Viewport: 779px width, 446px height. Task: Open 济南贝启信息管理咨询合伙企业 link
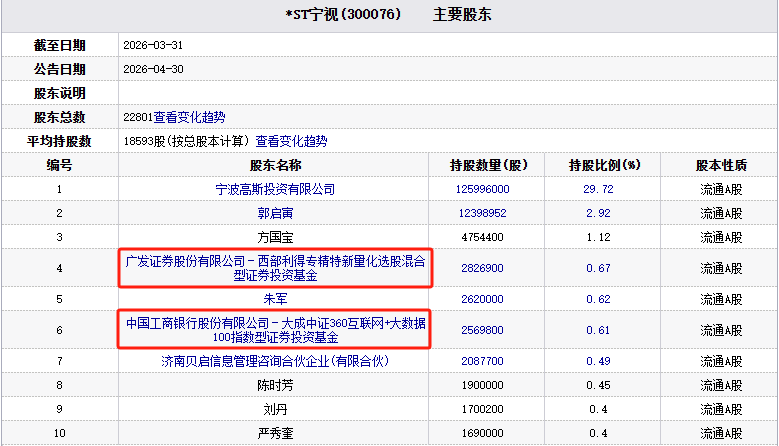[x=275, y=361]
